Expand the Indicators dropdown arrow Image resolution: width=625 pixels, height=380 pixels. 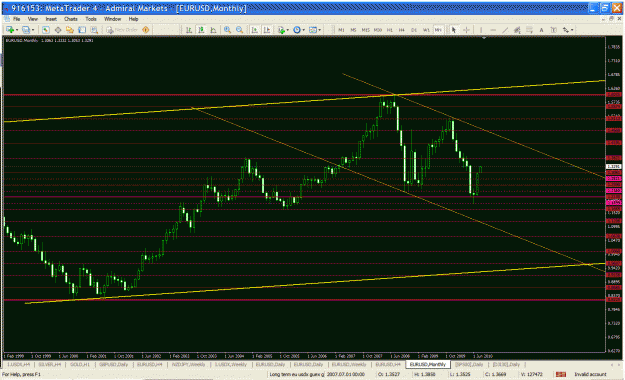click(288, 30)
